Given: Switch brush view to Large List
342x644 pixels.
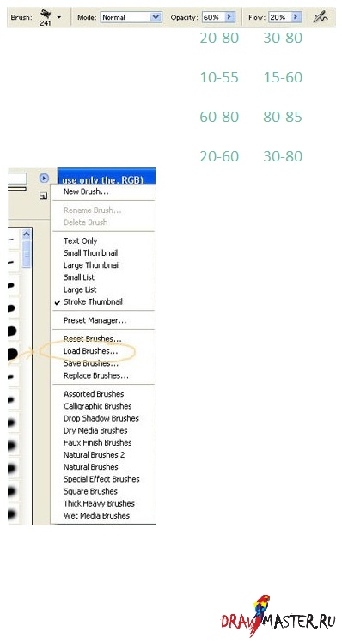Looking at the screenshot, I should click(80, 289).
